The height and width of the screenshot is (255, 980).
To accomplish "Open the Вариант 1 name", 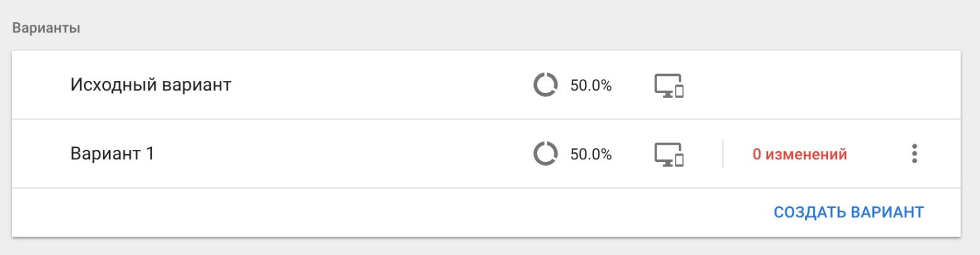I will 112,154.
